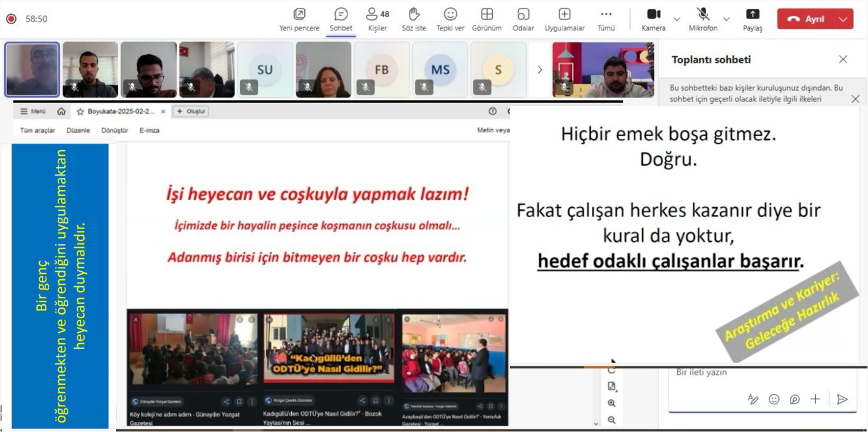
Task: Show next participants with right chevron
Action: (539, 69)
